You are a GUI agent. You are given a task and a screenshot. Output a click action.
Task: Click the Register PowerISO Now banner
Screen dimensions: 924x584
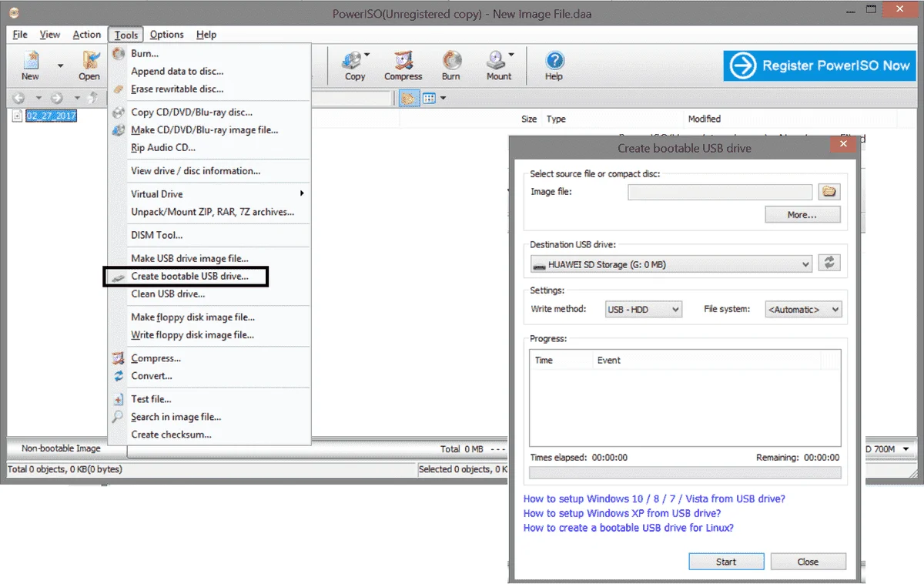coord(819,65)
